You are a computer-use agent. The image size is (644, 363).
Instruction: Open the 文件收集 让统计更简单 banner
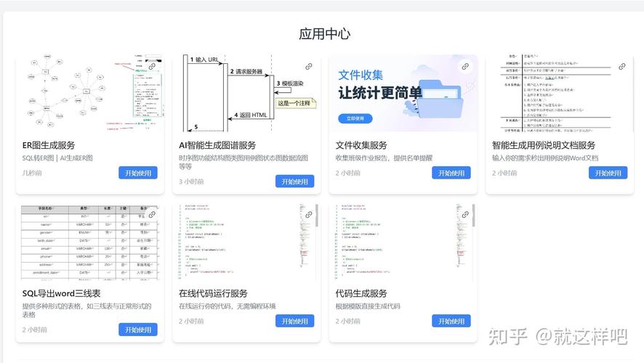[403, 93]
